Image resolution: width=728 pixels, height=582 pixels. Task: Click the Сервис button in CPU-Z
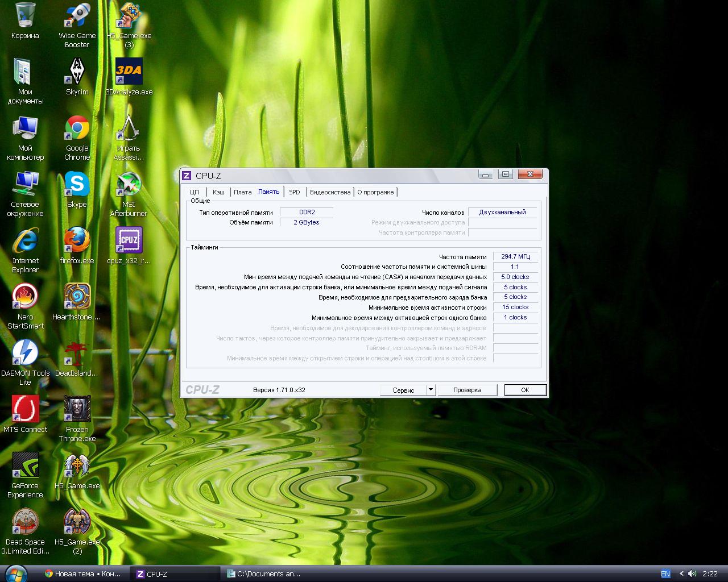[403, 390]
